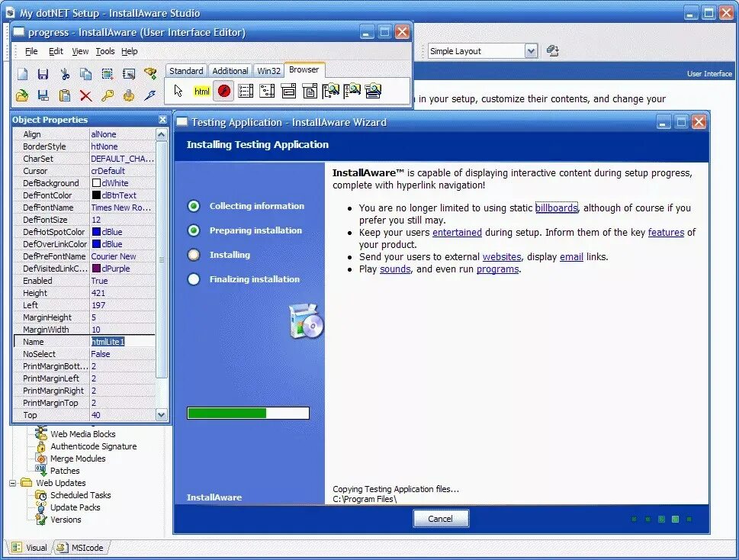Click the red X delete icon

click(x=85, y=95)
